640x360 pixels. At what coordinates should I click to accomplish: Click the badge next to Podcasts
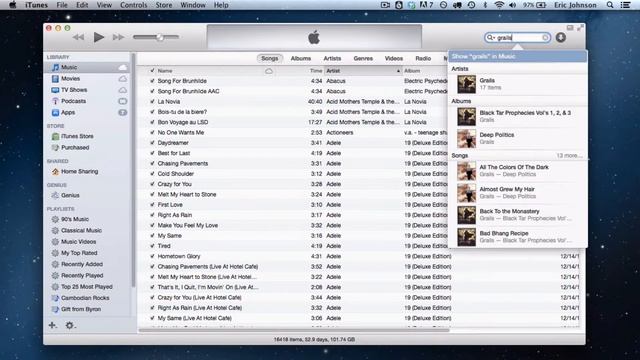pos(122,101)
